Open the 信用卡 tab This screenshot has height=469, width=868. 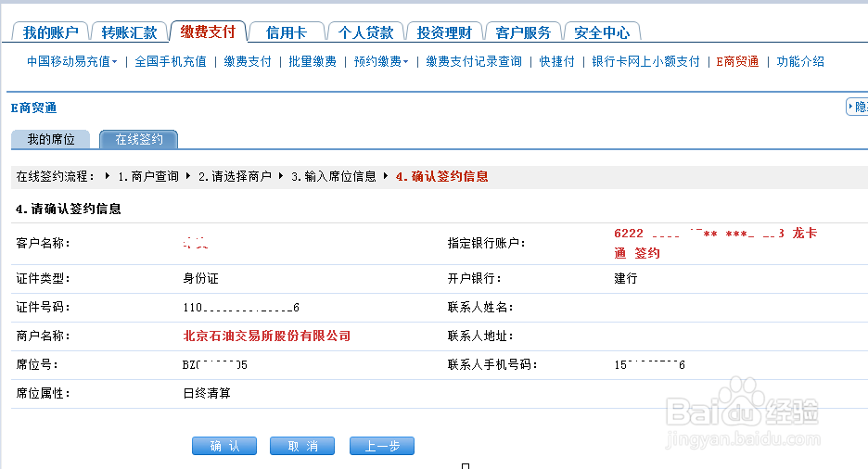pyautogui.click(x=287, y=32)
